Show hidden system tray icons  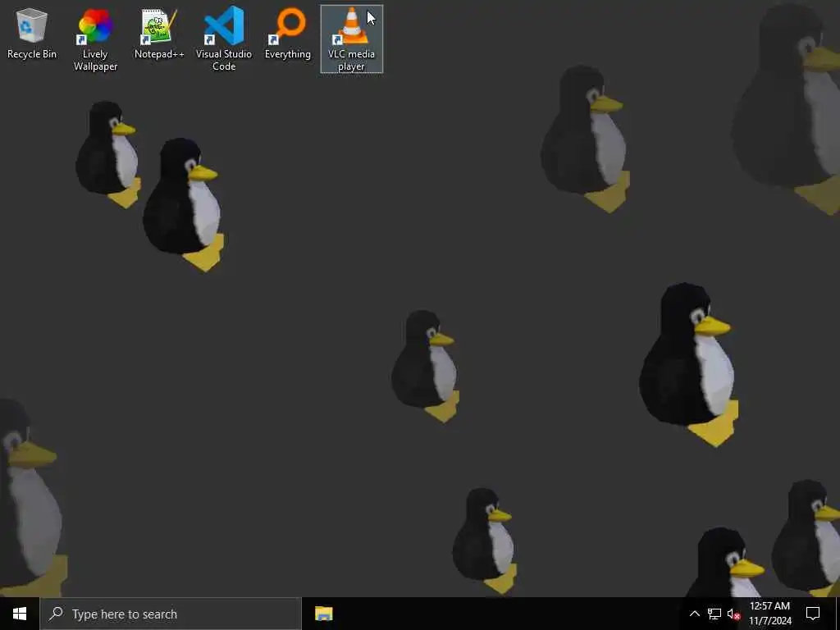694,614
